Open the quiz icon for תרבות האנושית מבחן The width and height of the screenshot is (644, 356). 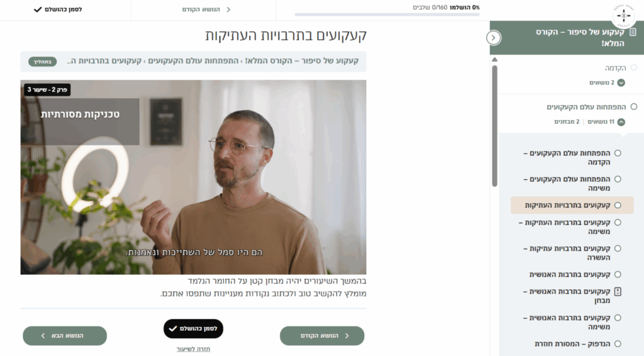618,292
